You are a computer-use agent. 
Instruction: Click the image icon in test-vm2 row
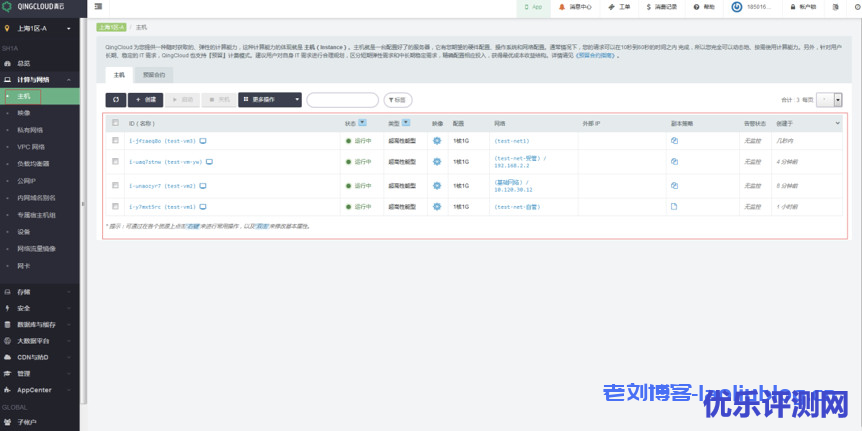[437, 185]
